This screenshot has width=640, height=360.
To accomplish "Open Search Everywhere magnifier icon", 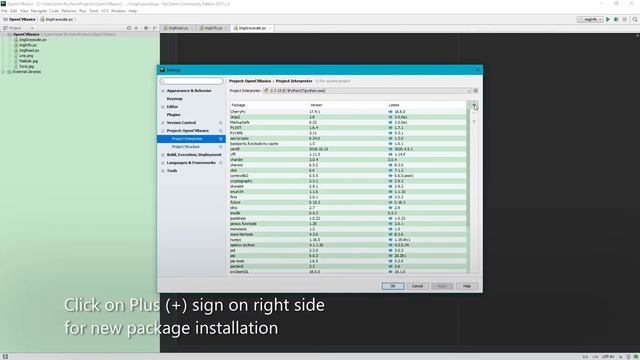I will [635, 19].
